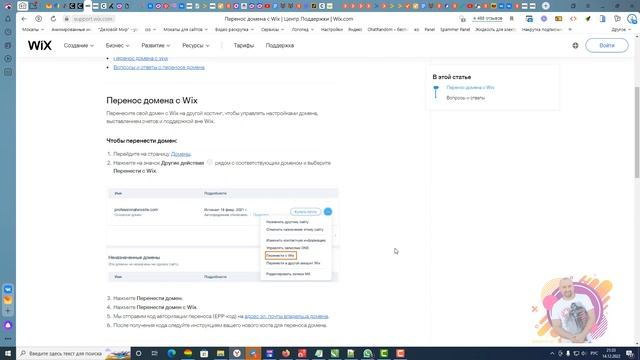Open the Мокапы bookmarks folder

(33, 29)
